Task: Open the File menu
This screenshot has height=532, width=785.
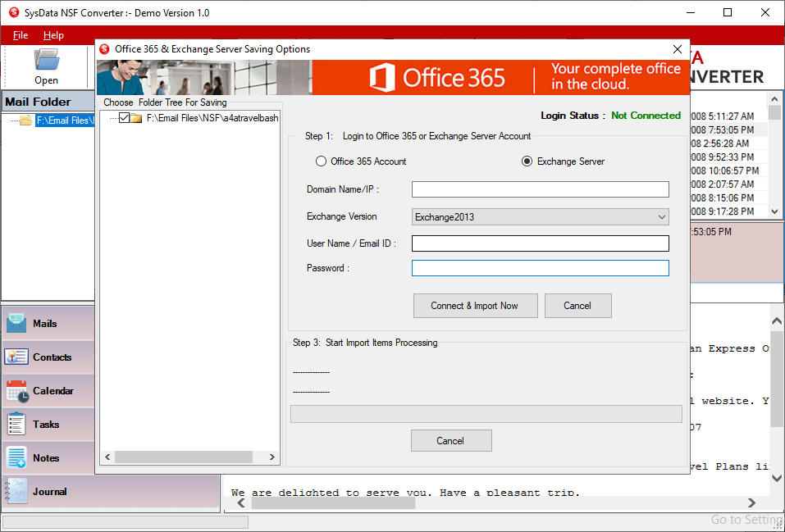Action: tap(20, 35)
